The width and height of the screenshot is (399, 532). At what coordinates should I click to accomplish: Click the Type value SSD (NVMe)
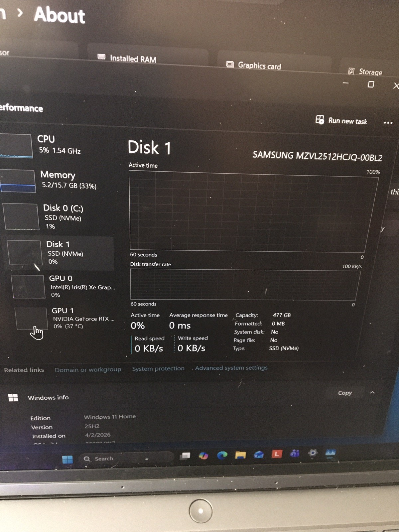tap(284, 348)
